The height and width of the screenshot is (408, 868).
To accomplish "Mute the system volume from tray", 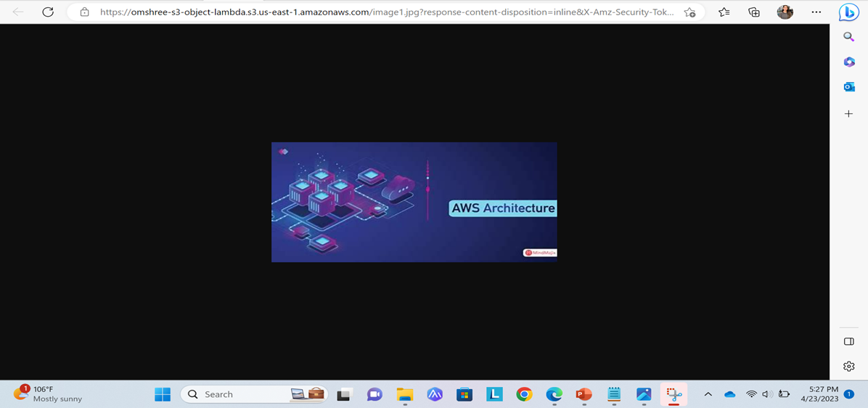I will [767, 394].
